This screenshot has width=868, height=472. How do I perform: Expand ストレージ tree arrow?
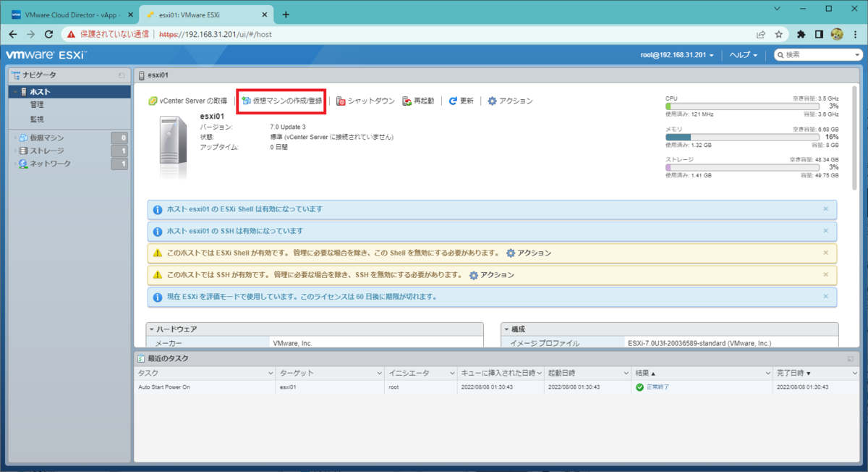click(14, 151)
